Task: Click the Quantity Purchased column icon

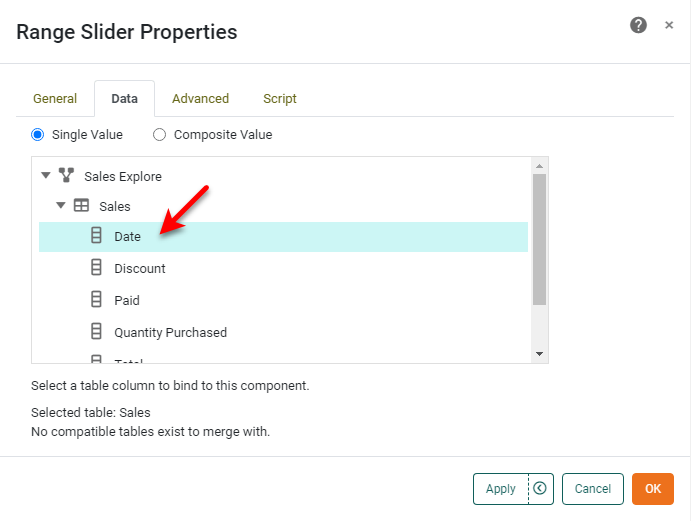Action: 97,332
